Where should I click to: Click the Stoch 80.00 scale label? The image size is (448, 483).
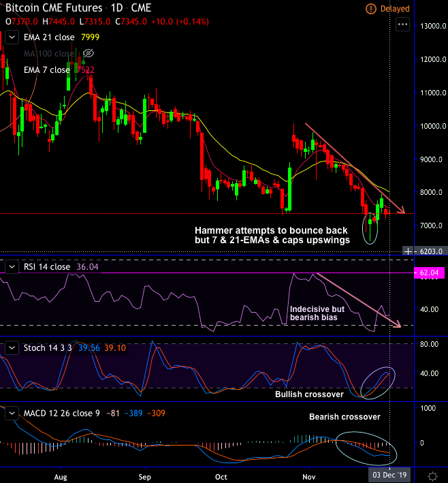click(x=429, y=344)
